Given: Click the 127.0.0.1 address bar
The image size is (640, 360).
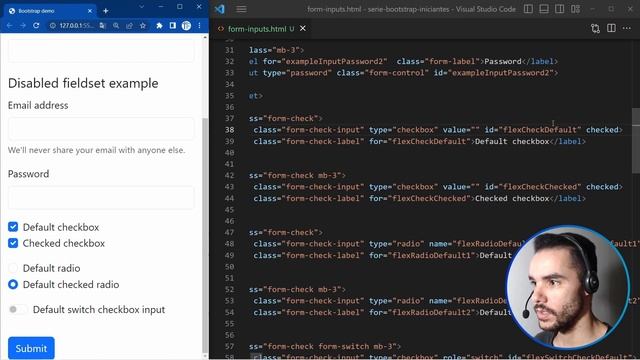Looking at the screenshot, I should pyautogui.click(x=76, y=25).
